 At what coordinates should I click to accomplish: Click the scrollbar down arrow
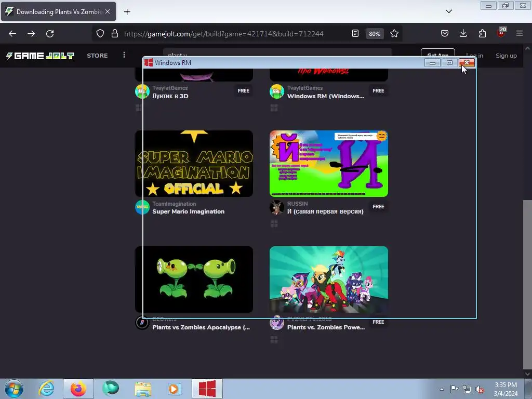tap(527, 374)
